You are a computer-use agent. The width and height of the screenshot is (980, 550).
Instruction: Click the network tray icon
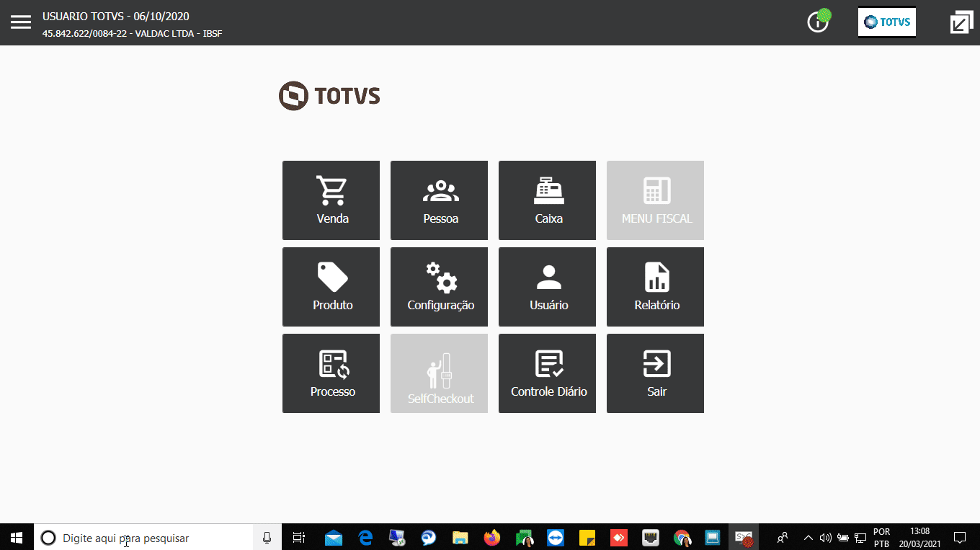click(x=860, y=538)
